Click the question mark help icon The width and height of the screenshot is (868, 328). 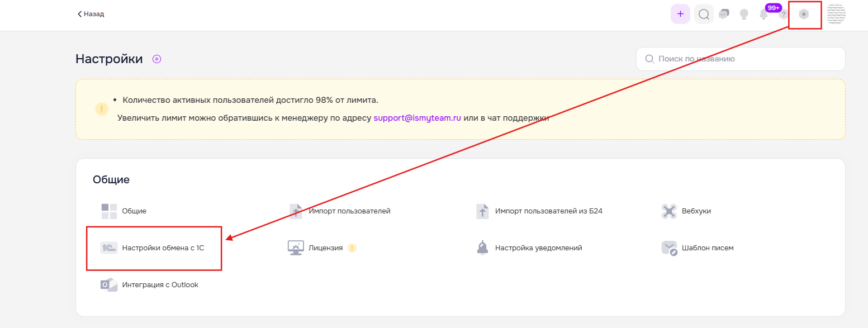click(783, 15)
